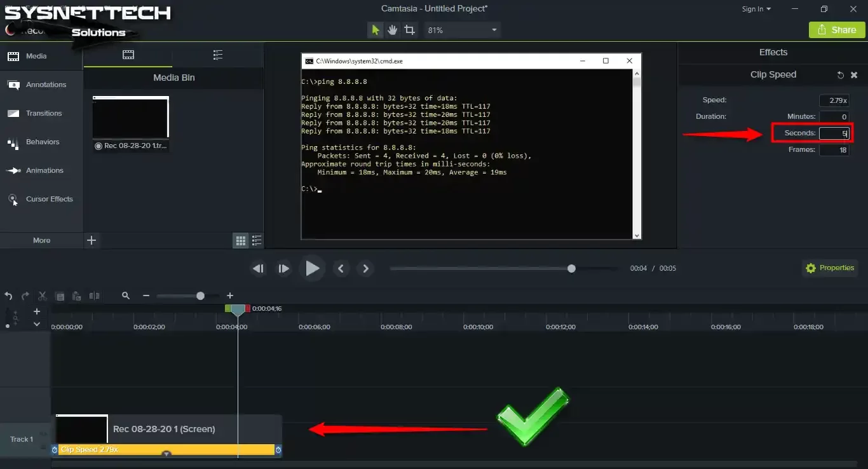The width and height of the screenshot is (868, 469).
Task: Click the Speed value field 2.79x
Action: click(834, 100)
